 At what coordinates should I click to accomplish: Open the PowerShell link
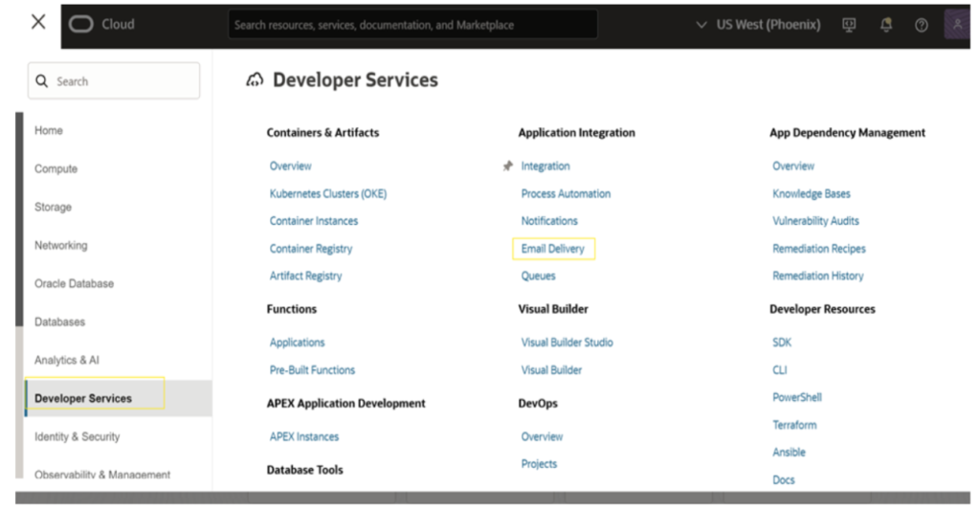pyautogui.click(x=797, y=397)
